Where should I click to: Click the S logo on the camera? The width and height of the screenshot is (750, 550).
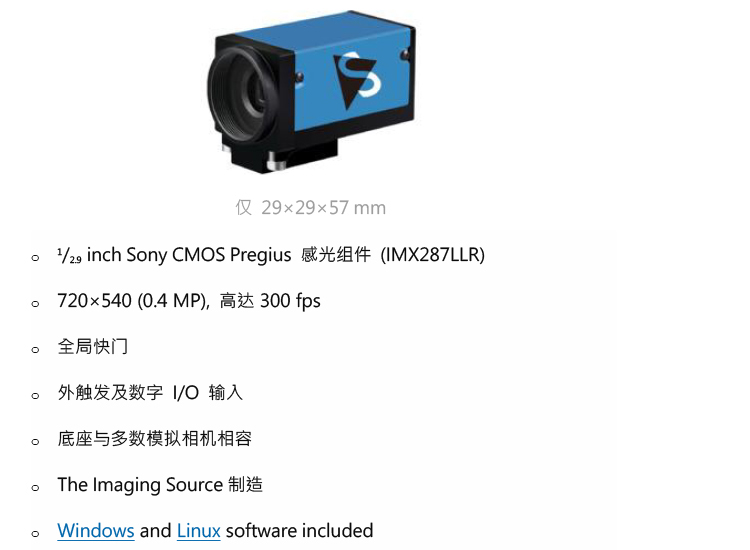357,79
